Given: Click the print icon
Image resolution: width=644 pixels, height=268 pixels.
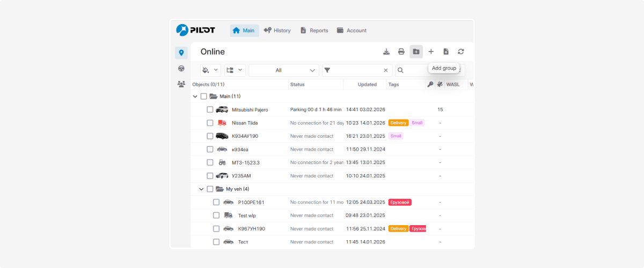Looking at the screenshot, I should 401,51.
